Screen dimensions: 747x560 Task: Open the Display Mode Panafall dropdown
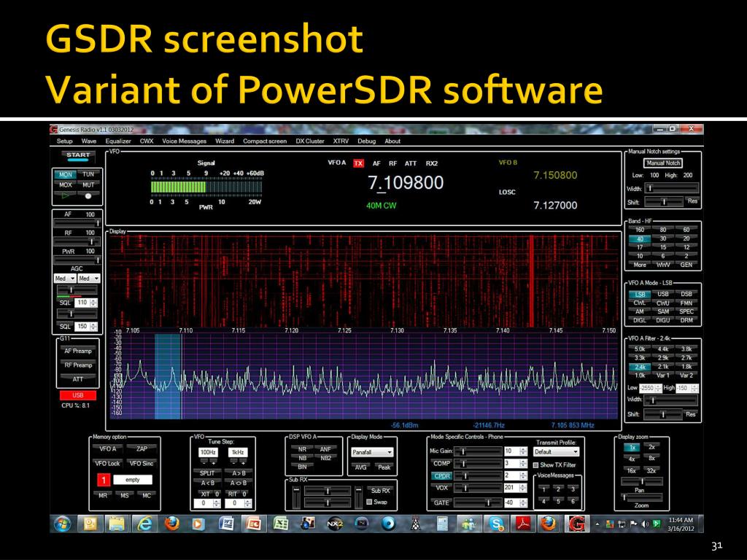coord(372,452)
